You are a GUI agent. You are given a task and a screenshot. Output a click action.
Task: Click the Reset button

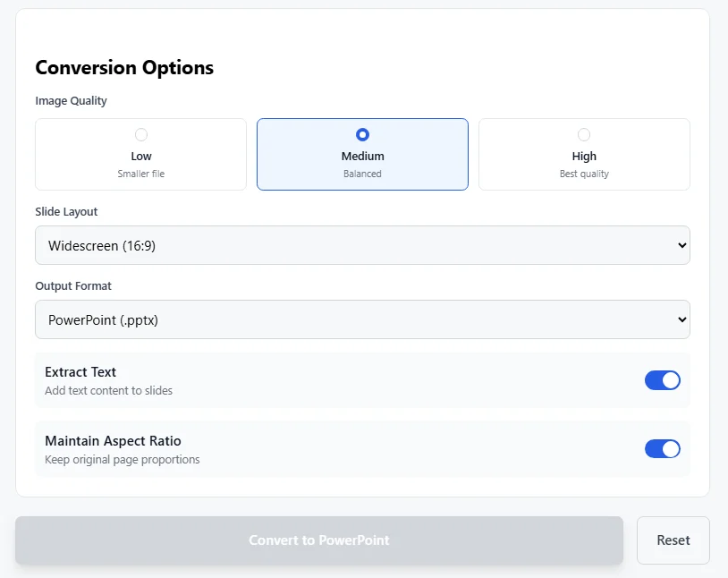(x=673, y=540)
